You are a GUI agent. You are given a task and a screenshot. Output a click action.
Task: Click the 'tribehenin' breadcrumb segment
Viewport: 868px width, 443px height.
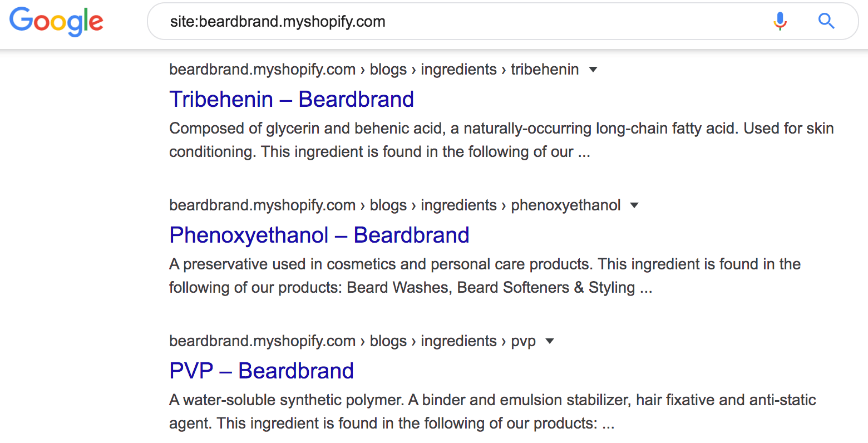point(545,70)
